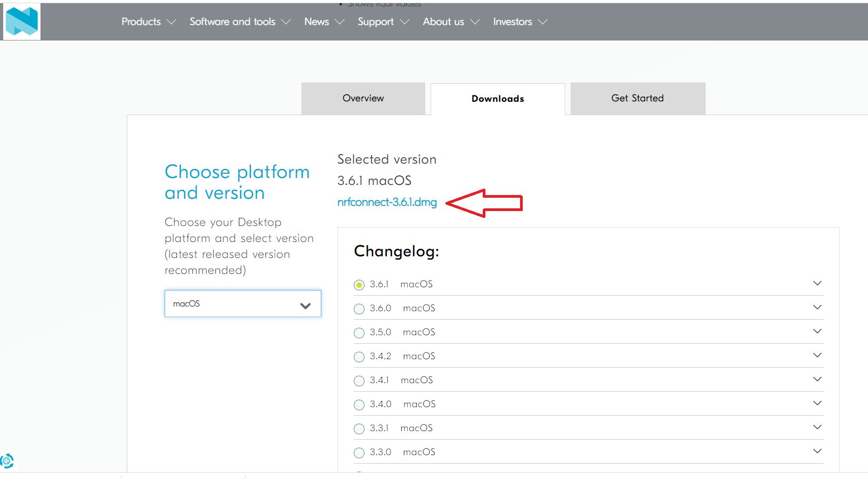
Task: Open the Support menu
Action: 384,22
